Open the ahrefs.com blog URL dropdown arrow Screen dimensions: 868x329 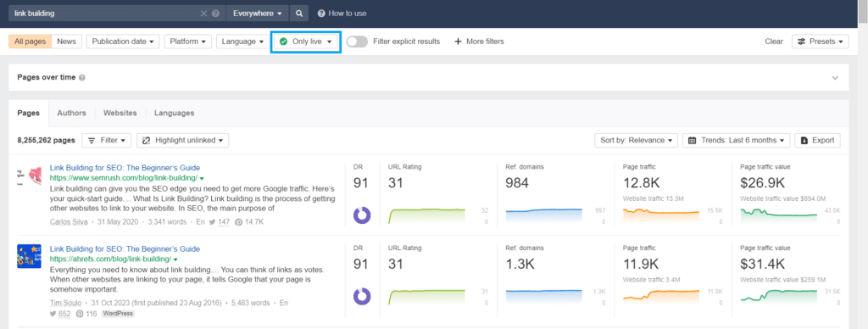[x=175, y=259]
